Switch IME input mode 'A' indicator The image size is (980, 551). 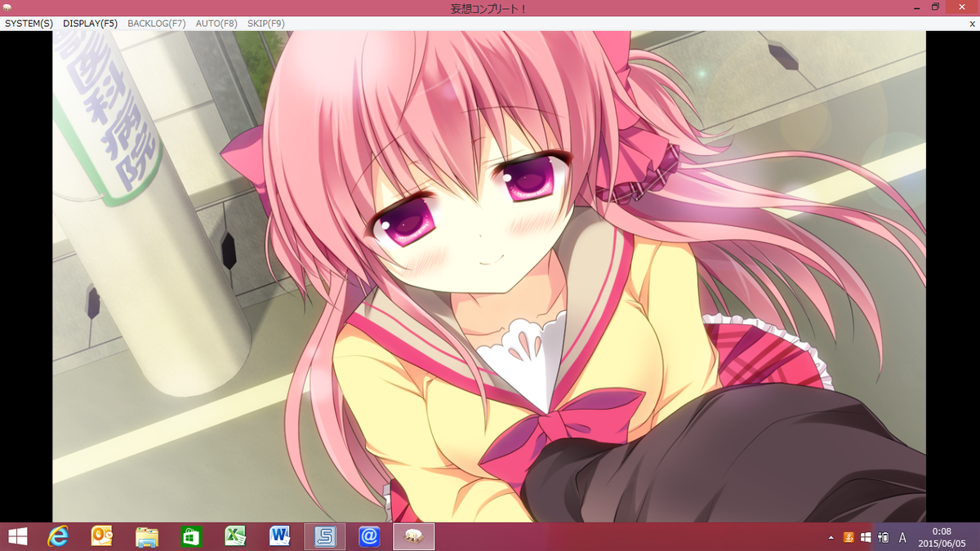(x=902, y=537)
